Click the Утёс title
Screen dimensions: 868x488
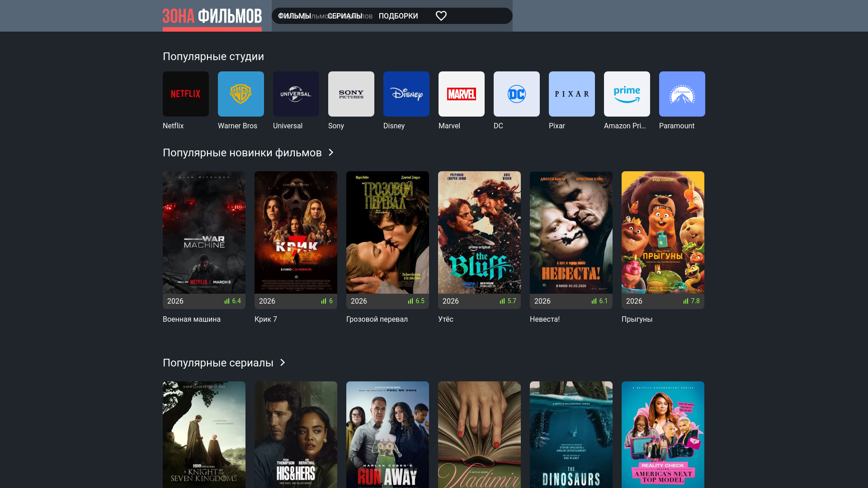pos(446,319)
